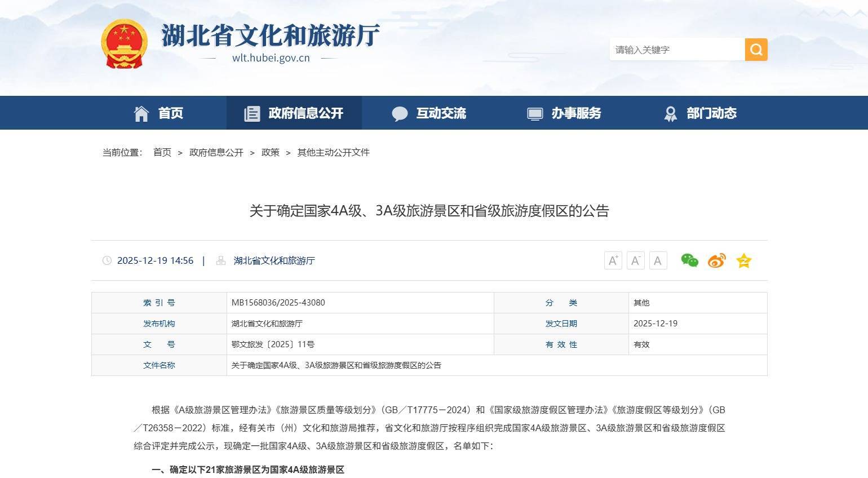Click the person icon beside 部门动态

tap(670, 113)
